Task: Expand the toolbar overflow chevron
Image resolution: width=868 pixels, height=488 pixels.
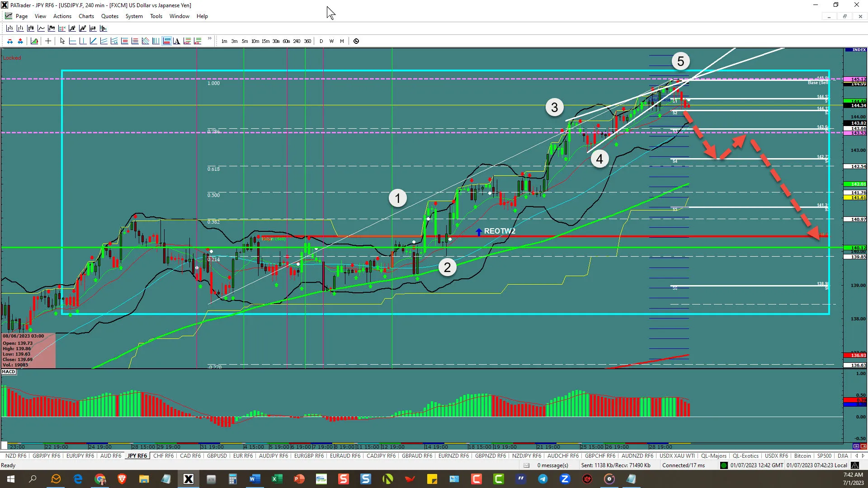Action: click(210, 39)
